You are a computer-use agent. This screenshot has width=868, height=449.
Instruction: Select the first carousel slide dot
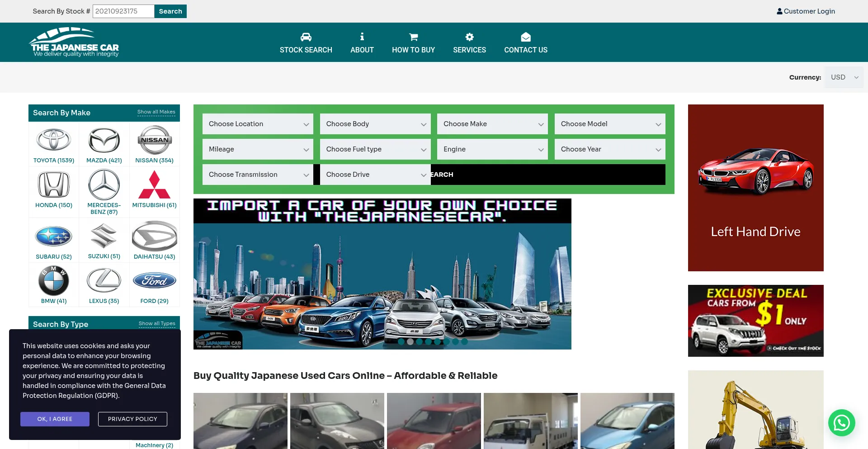click(401, 342)
